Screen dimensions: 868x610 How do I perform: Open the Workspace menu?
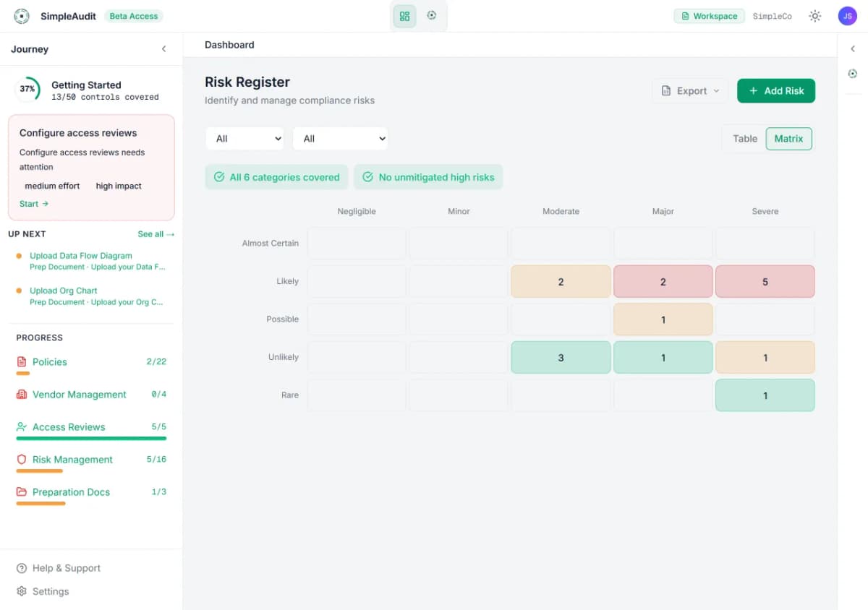[x=709, y=15]
